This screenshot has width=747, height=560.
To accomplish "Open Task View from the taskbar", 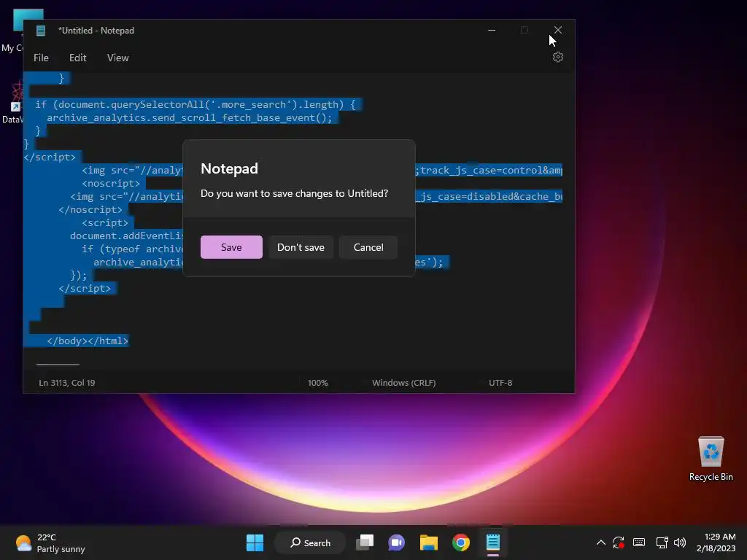I will 365,542.
